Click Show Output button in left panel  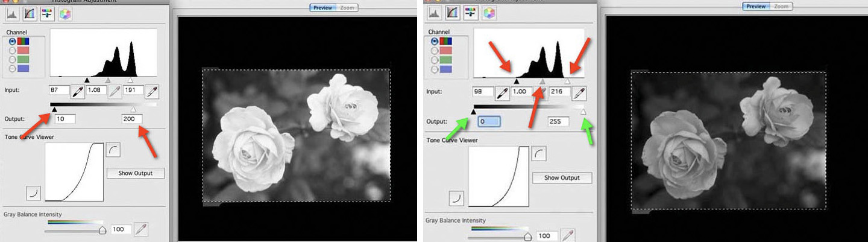[136, 173]
